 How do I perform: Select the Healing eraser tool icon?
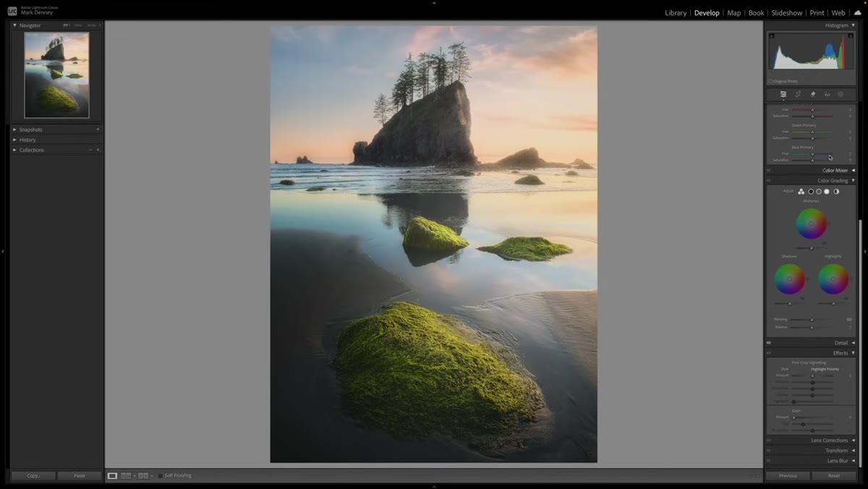pyautogui.click(x=812, y=94)
